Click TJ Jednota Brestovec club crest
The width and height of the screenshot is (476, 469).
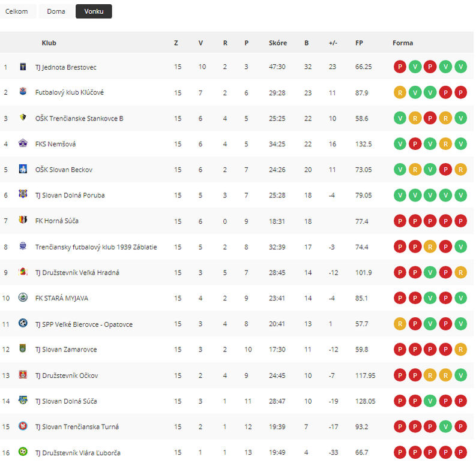click(23, 67)
